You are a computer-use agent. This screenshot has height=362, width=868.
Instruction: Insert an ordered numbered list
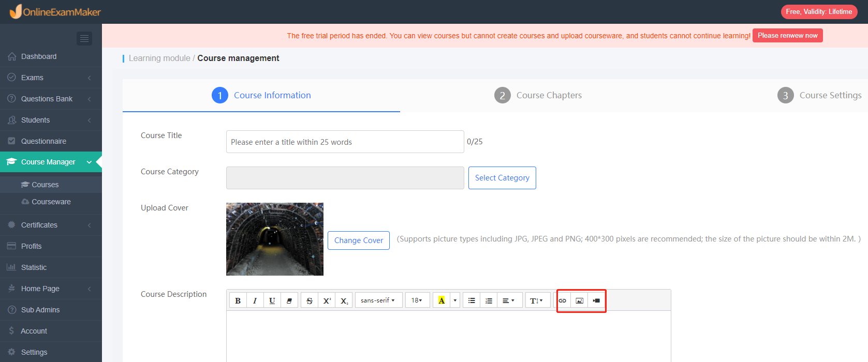click(x=489, y=300)
